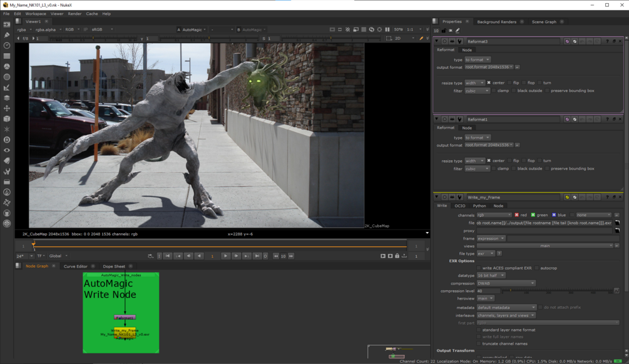This screenshot has height=364, width=629.
Task: Open the Views nodes eye menu
Action: tap(7, 150)
